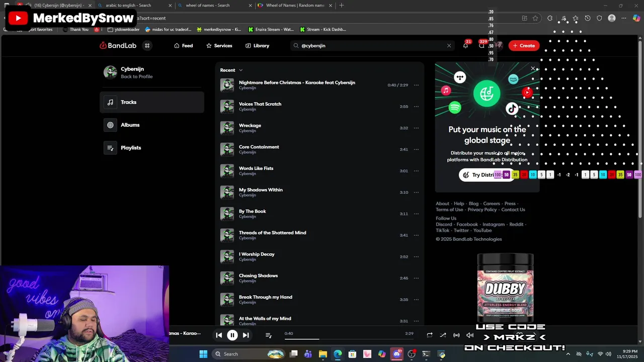Open Discord from the taskbar
Screen dimensions: 644x362
click(397, 354)
